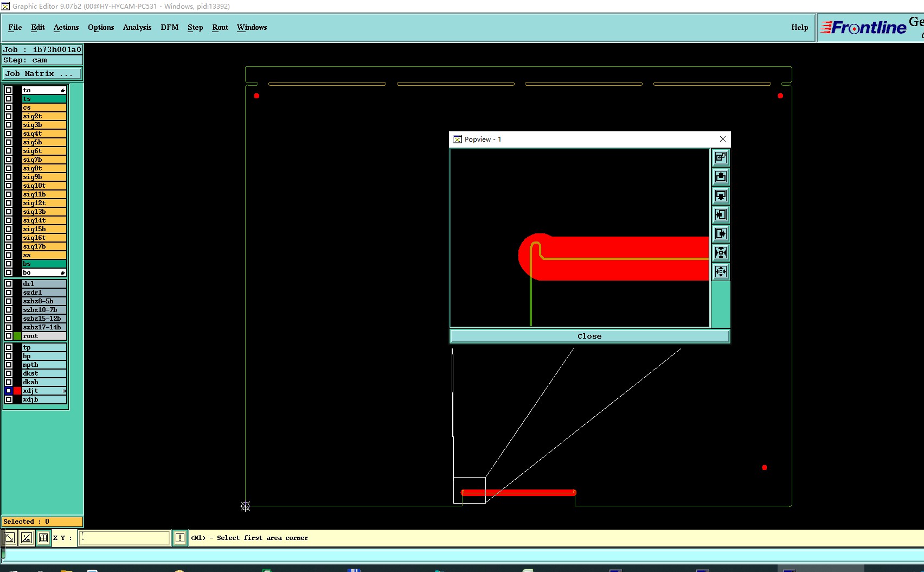This screenshot has height=572, width=924.
Task: Pan Popview right with the right-arrow icon
Action: [x=721, y=234]
